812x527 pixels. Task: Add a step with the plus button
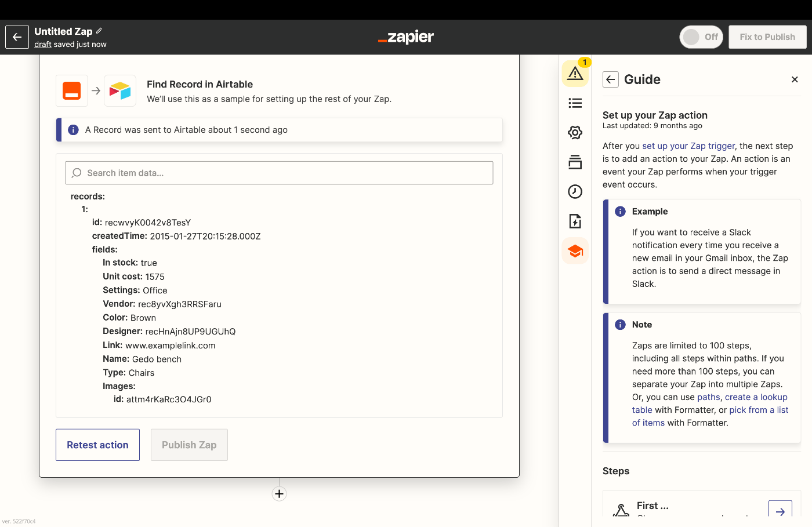pos(279,494)
